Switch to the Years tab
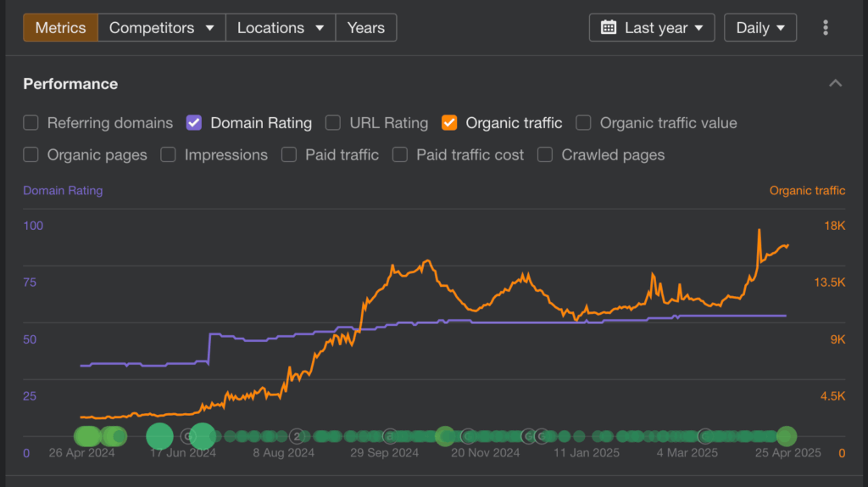Viewport: 868px width, 487px height. tap(365, 27)
